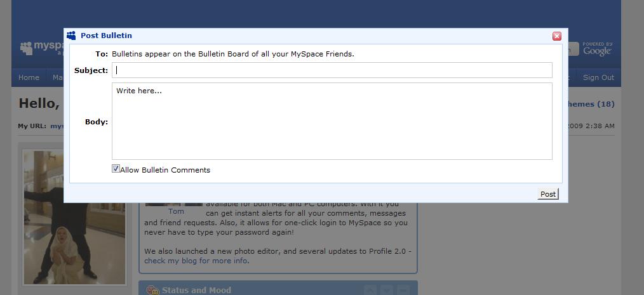This screenshot has height=295, width=644.
Task: Click the Powered by Google logo
Action: tap(597, 48)
